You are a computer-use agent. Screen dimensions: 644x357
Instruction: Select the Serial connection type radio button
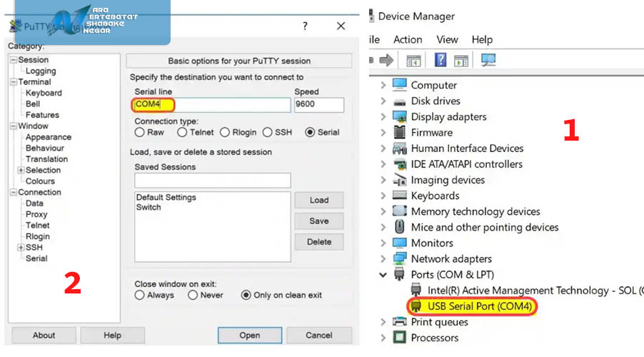(310, 132)
